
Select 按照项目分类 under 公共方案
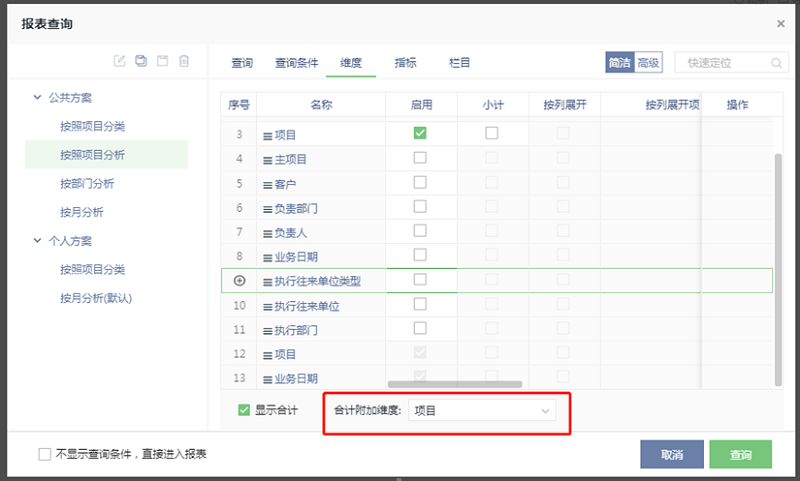tap(92, 126)
